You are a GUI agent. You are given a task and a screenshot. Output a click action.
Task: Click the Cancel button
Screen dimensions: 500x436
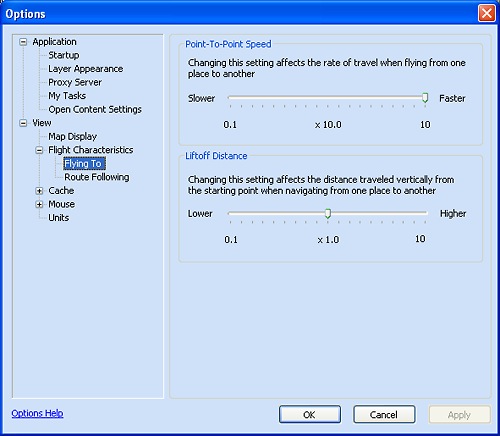point(384,414)
